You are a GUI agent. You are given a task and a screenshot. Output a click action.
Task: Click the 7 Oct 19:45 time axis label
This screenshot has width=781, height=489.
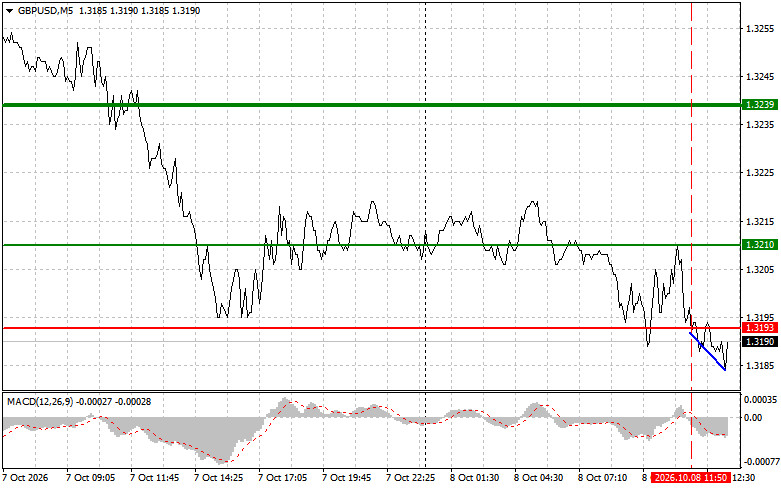click(x=347, y=478)
